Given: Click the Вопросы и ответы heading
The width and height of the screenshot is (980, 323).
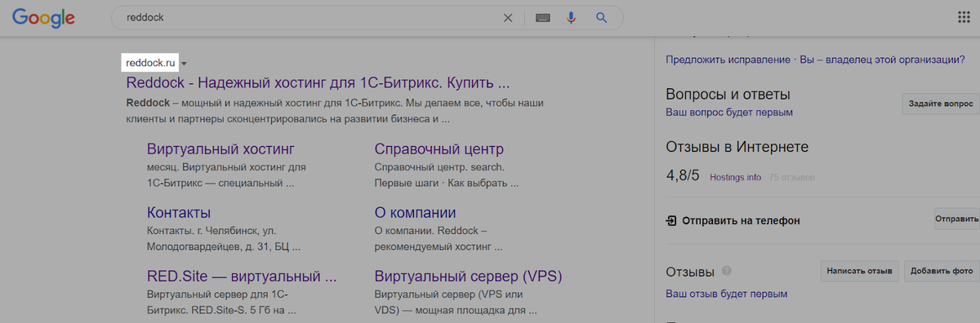Looking at the screenshot, I should [x=728, y=95].
